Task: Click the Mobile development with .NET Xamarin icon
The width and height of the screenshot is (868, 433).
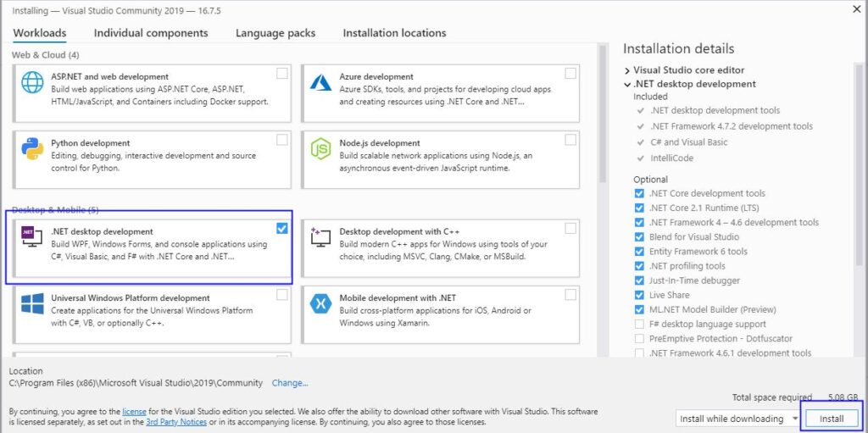Action: click(320, 303)
